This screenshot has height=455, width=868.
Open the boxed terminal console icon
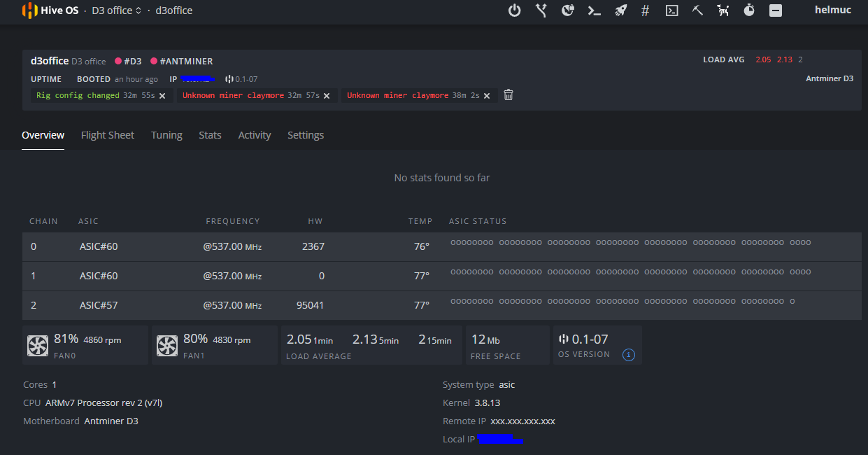tap(671, 10)
